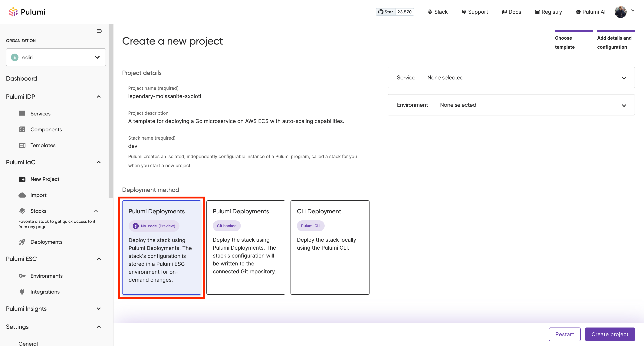Open the Slack link
The image size is (644, 346).
click(x=438, y=12)
